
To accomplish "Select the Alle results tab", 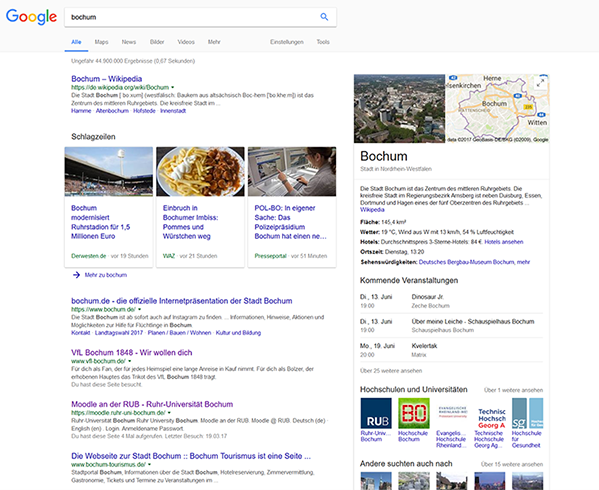I will pyautogui.click(x=76, y=42).
